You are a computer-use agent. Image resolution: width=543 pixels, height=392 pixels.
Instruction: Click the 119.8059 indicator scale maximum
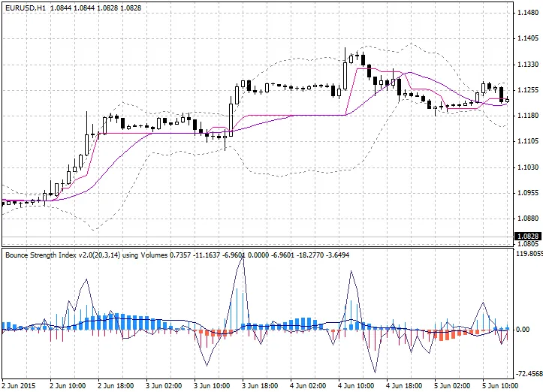point(529,255)
